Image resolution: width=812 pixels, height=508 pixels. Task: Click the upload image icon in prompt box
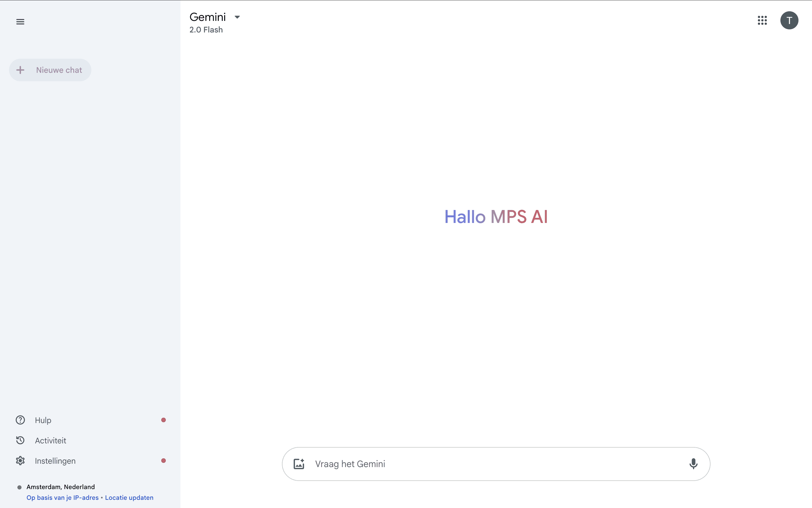(x=299, y=464)
